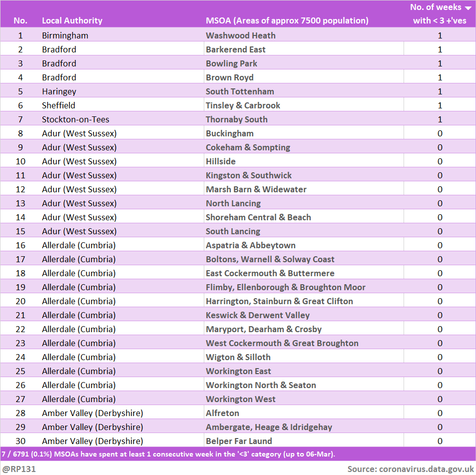Screen dimensions: 476x475
Task: Click the 'MSOA' column header
Action: pos(287,20)
